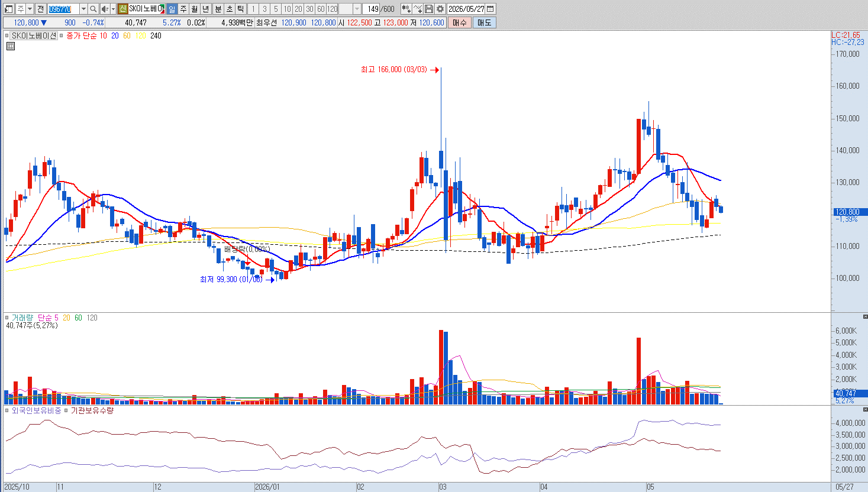The image size is (868, 492).
Task: Click the speaker sound icon
Action: click(105, 9)
